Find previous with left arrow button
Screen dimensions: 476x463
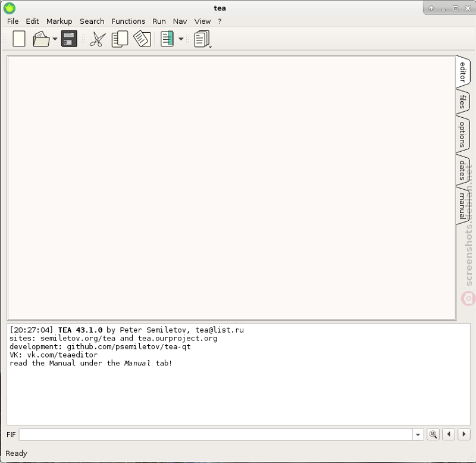[x=449, y=434]
